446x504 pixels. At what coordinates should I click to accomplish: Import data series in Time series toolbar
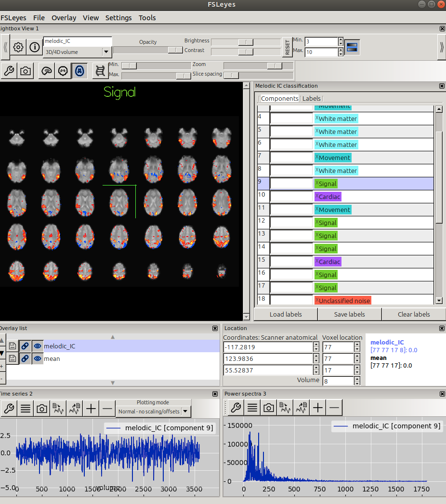[58, 409]
